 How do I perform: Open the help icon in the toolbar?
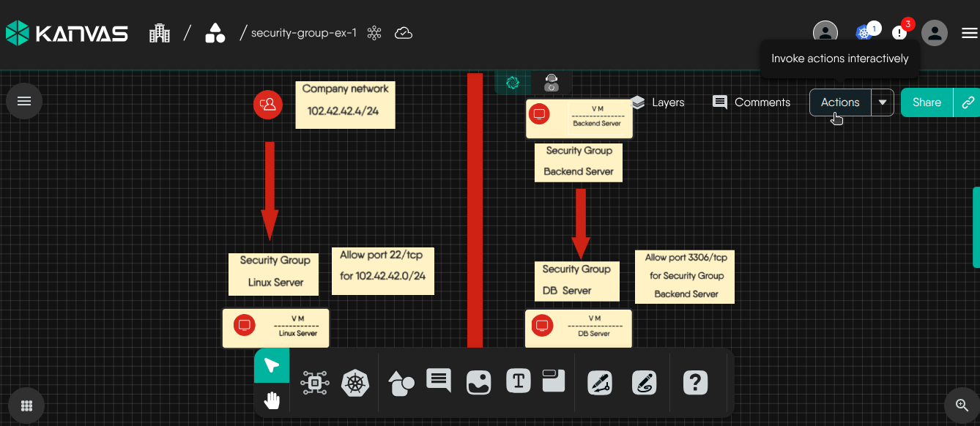click(x=695, y=381)
